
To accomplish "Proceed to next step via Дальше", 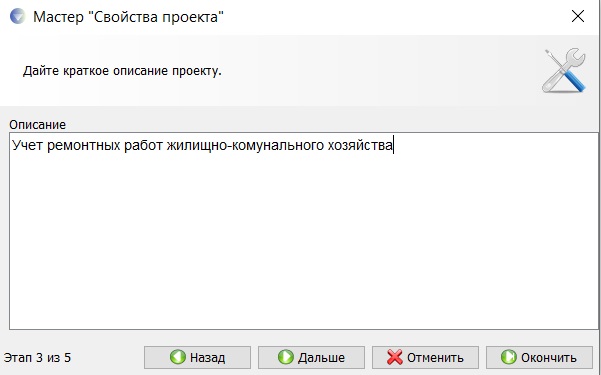I will point(311,357).
